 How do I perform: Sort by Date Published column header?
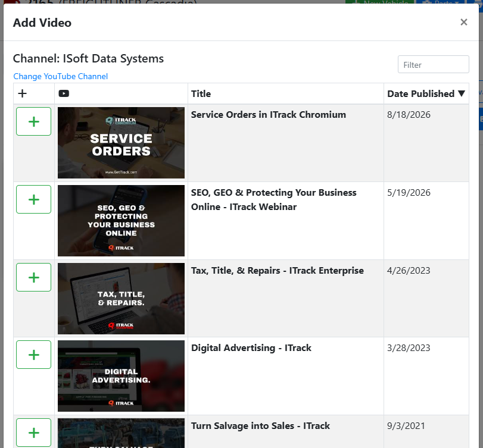(426, 93)
